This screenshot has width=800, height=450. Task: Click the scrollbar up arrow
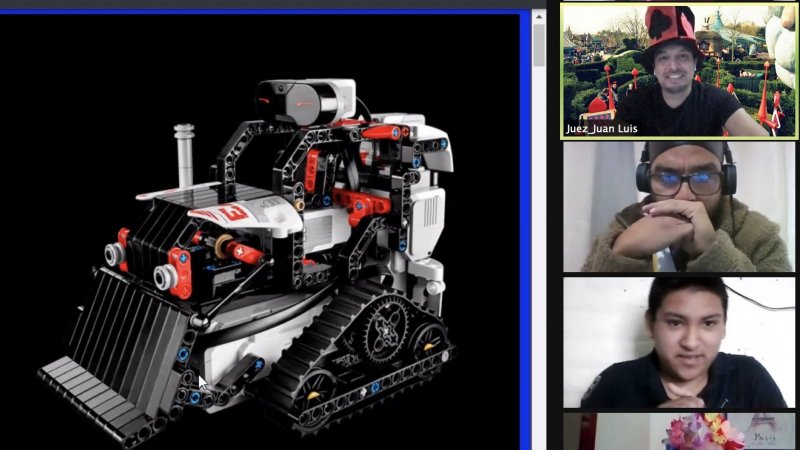tap(539, 17)
